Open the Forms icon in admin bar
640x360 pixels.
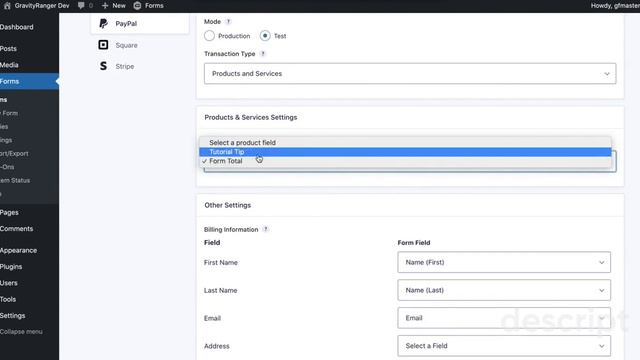(137, 6)
